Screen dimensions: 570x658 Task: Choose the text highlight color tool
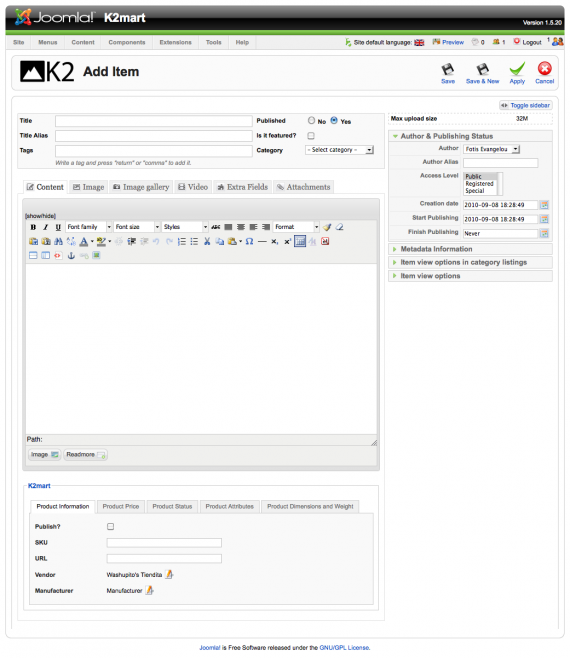coord(101,241)
